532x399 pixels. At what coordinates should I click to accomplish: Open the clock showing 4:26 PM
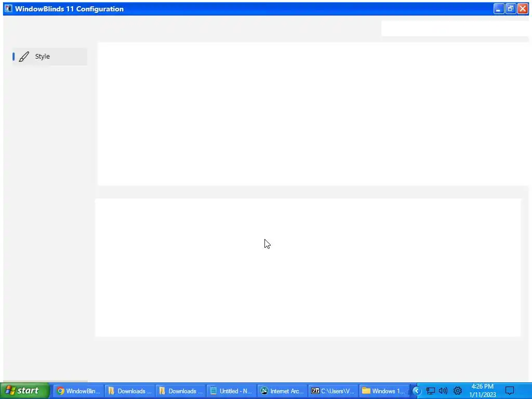pyautogui.click(x=483, y=391)
